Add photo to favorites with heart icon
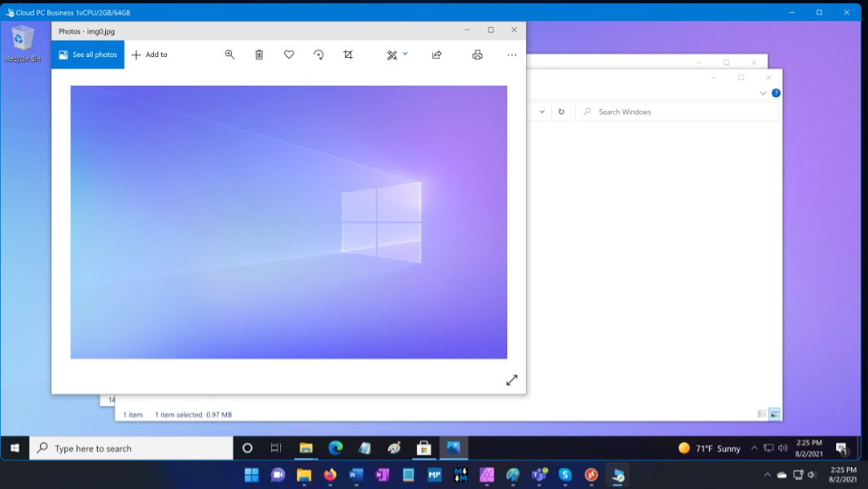Image resolution: width=868 pixels, height=489 pixels. (x=289, y=55)
